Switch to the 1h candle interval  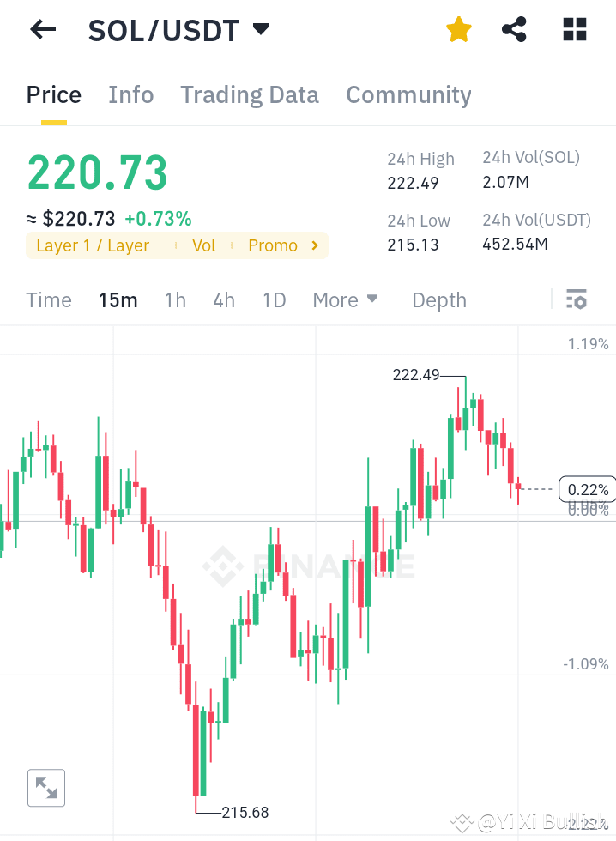175,299
